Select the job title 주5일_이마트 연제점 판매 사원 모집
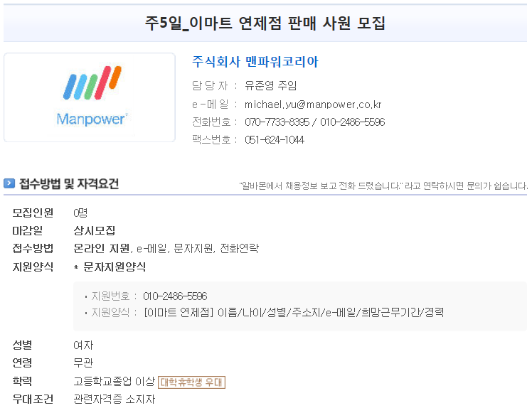The width and height of the screenshot is (532, 413). pos(265,23)
